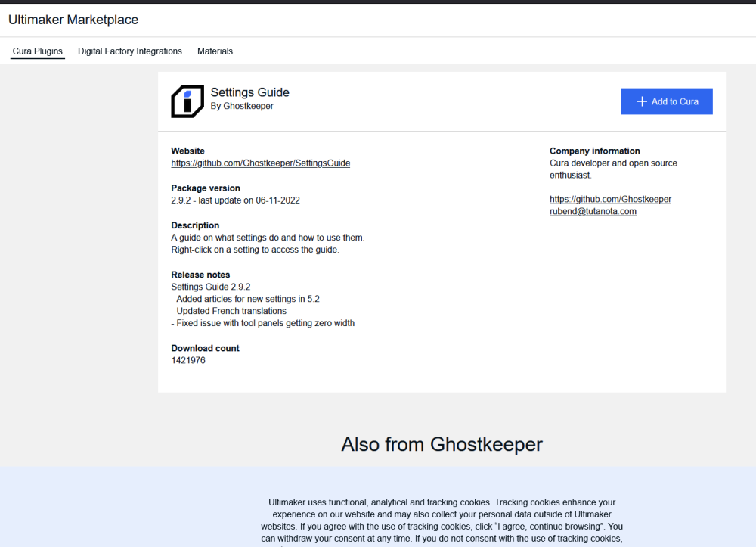
Task: Click the rubend@tutanota.com email link
Action: point(593,211)
